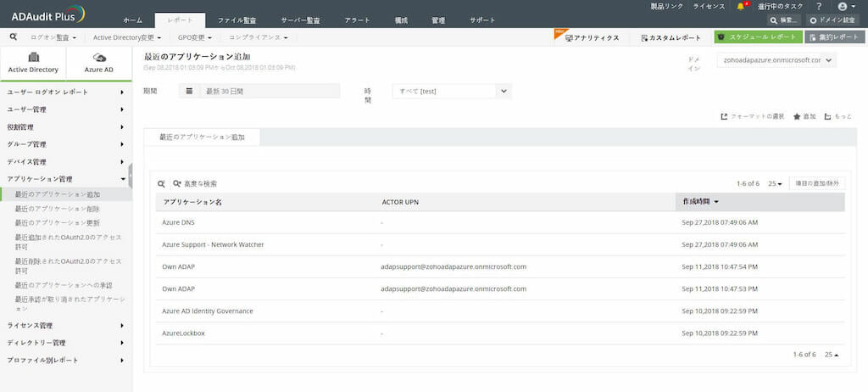Click the top-right 検索 search box
This screenshot has width=868, height=392.
pyautogui.click(x=784, y=20)
